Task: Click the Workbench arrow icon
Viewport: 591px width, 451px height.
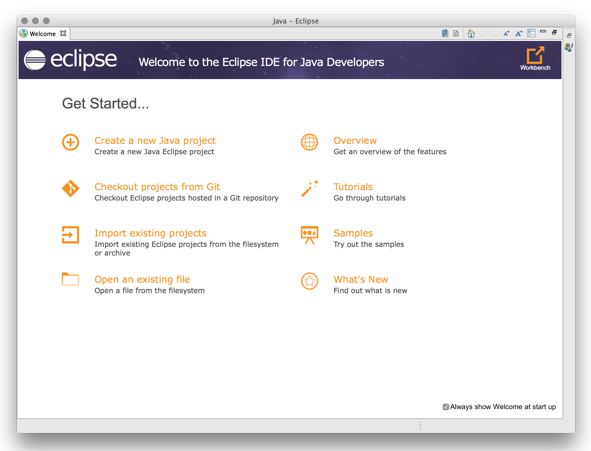Action: [x=535, y=55]
